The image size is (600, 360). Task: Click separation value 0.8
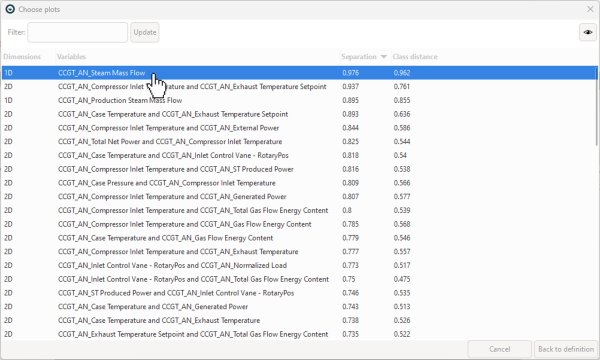click(347, 210)
